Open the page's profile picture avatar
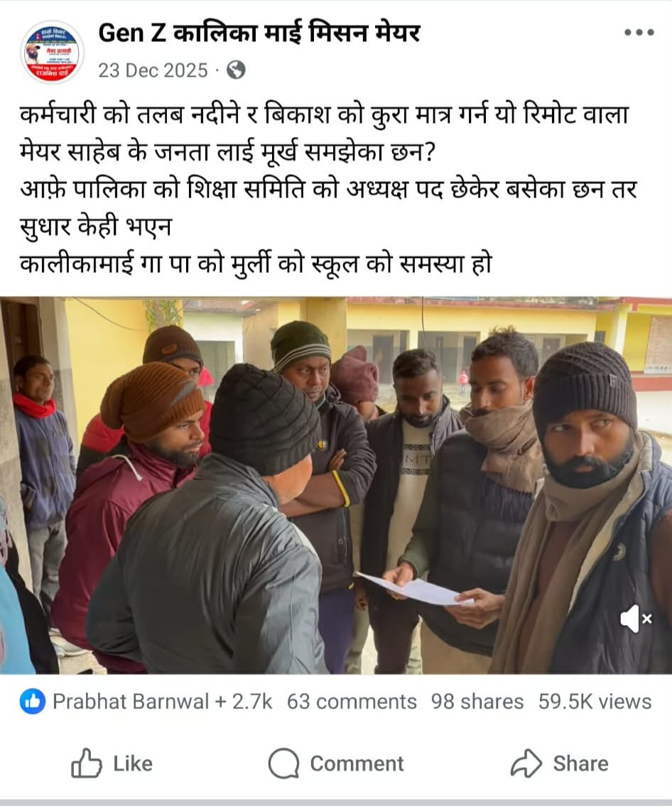 (x=53, y=53)
